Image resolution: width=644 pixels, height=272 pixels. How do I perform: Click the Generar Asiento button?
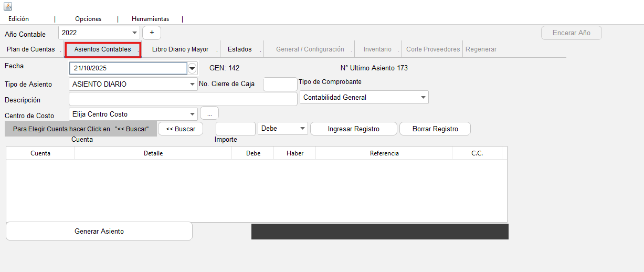tap(99, 231)
